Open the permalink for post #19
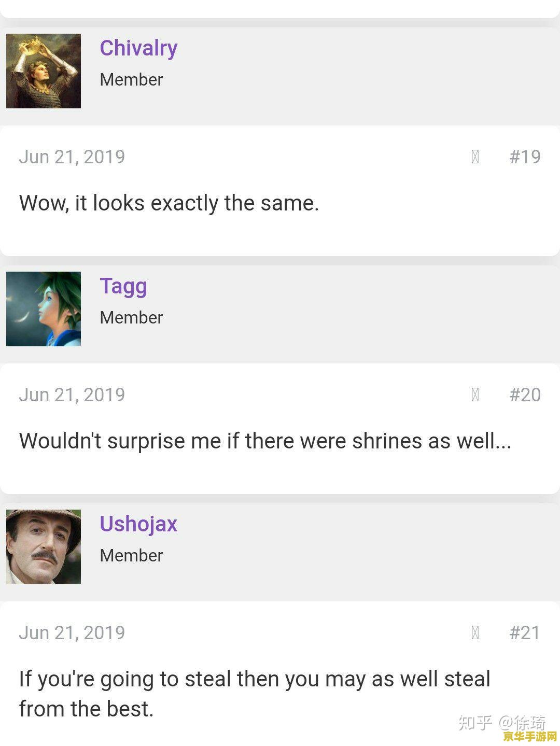 click(x=525, y=157)
